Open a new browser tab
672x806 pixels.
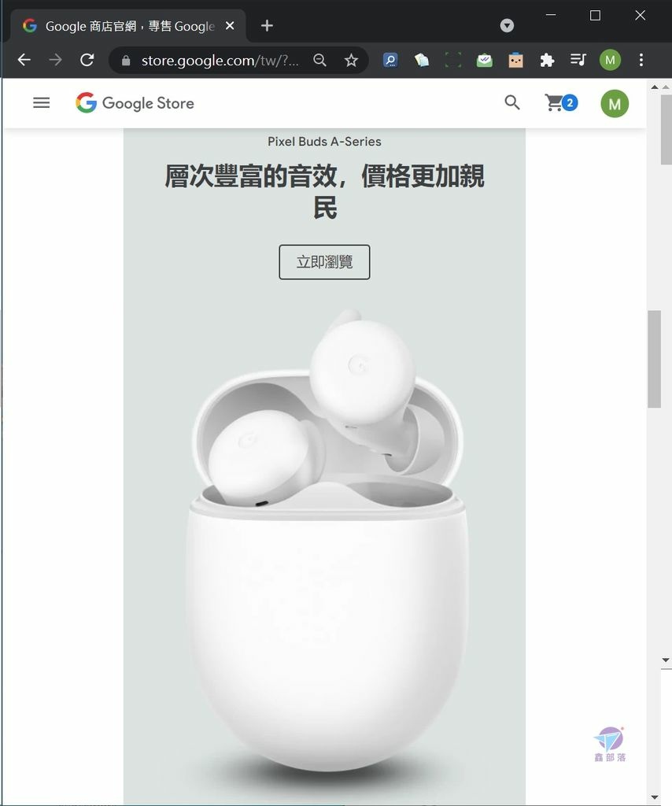[x=268, y=26]
